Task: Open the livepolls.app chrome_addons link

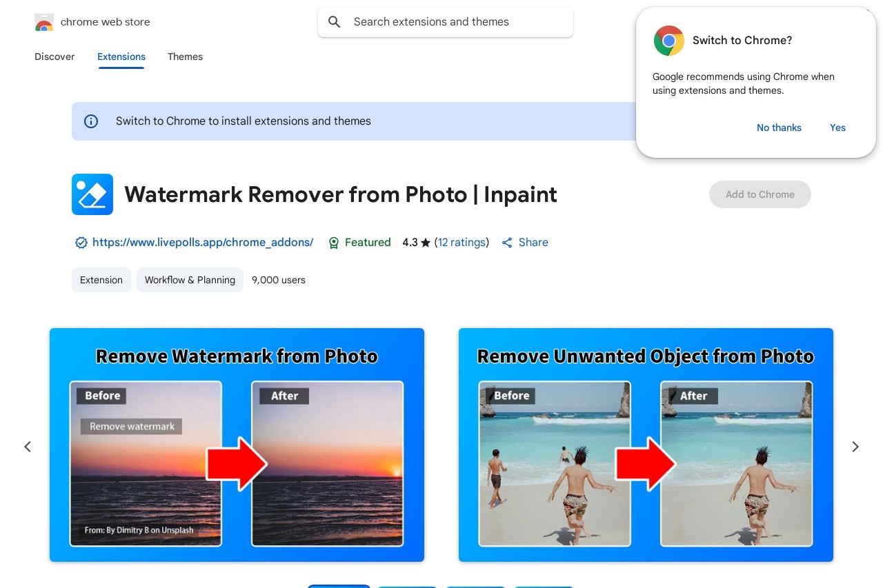Action: pos(203,243)
